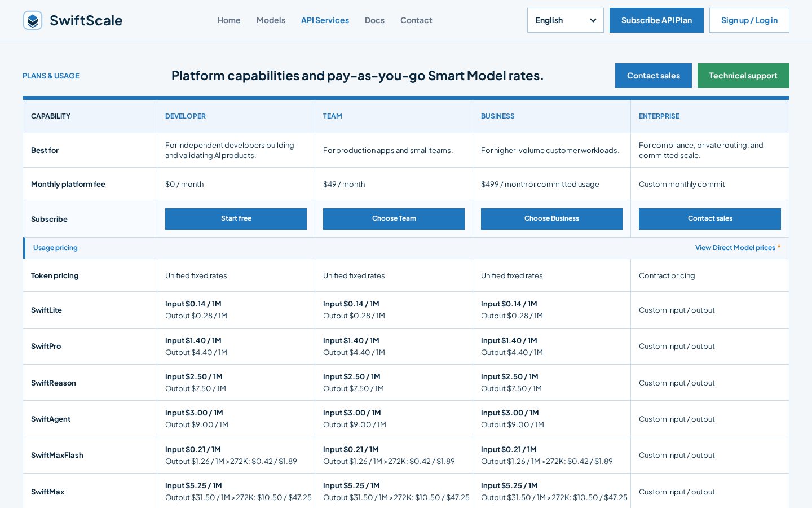Open the Docs menu item
812x508 pixels.
coord(374,20)
